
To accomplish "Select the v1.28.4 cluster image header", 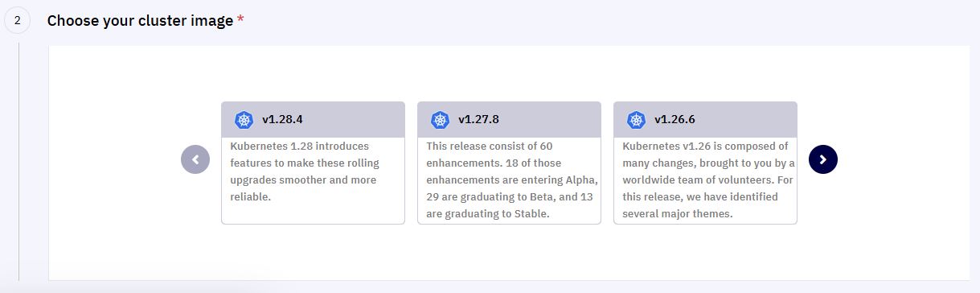I will click(313, 120).
